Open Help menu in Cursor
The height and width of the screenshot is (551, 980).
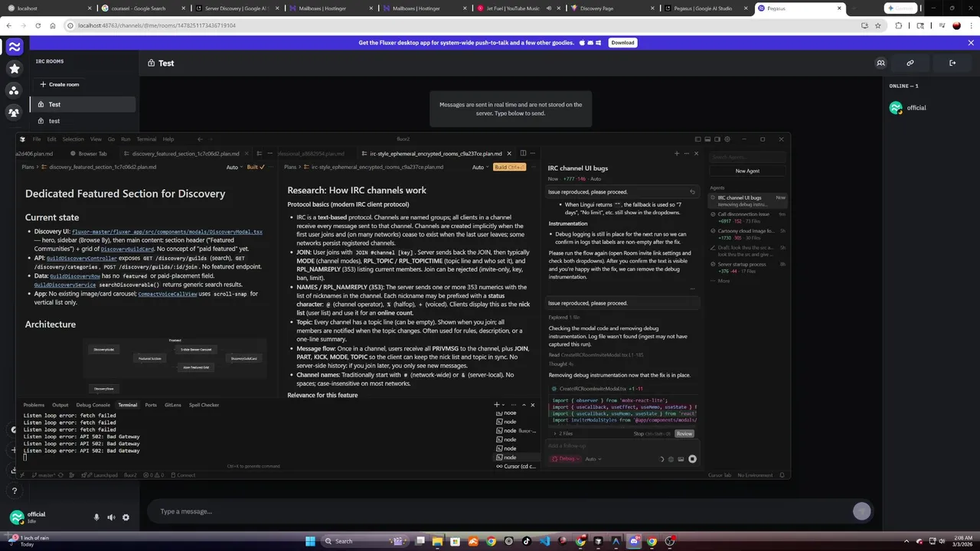pos(168,139)
